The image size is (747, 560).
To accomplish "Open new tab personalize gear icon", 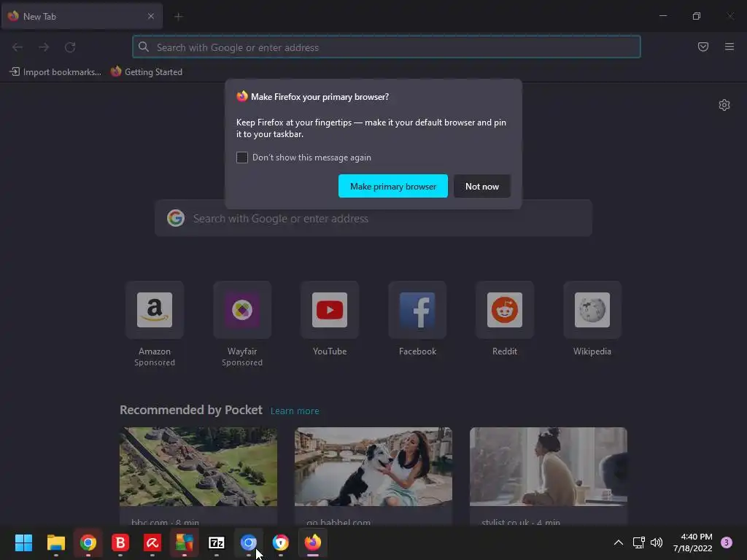I will [x=724, y=105].
